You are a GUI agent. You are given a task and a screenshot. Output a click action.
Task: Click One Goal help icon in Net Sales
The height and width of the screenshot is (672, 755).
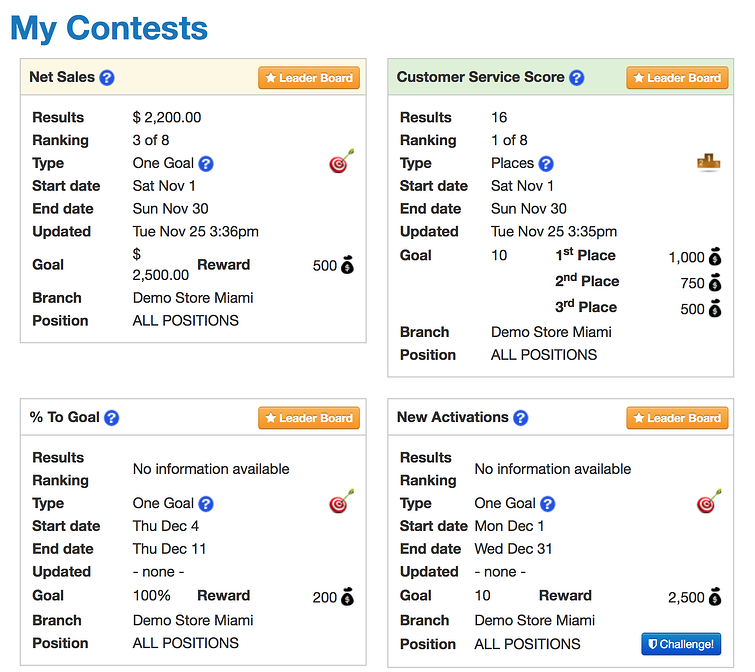coord(206,164)
